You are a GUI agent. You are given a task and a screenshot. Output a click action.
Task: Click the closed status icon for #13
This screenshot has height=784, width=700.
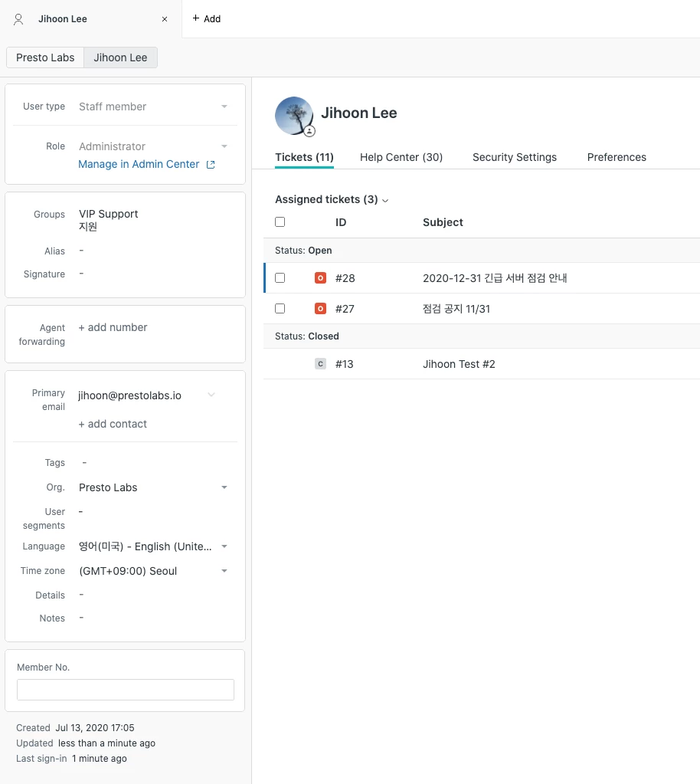click(x=320, y=364)
